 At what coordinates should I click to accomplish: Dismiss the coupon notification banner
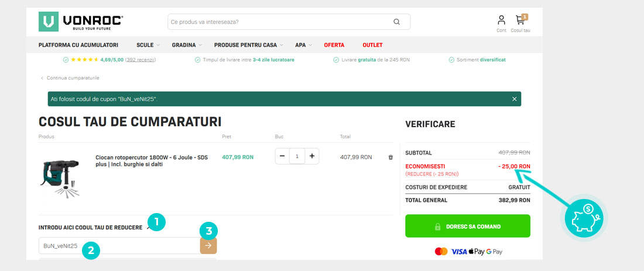[x=514, y=99]
